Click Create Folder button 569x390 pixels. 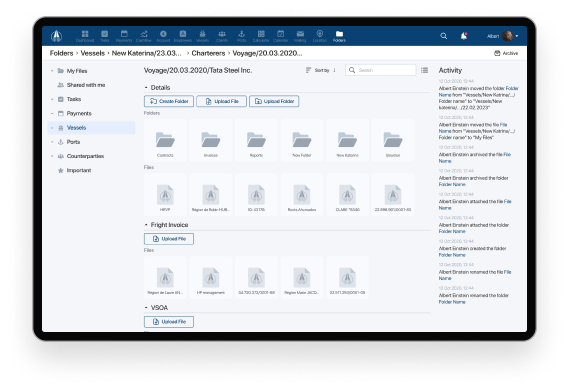tap(169, 101)
